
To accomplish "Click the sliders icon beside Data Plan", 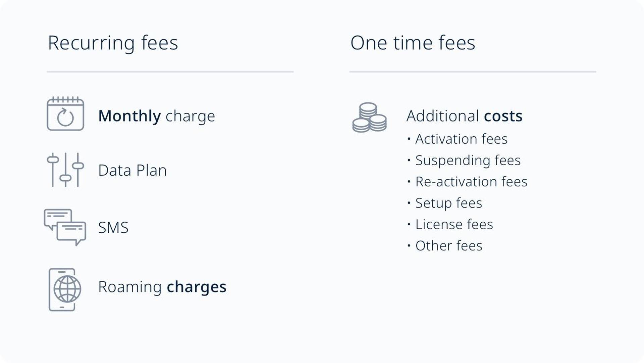I will [65, 170].
